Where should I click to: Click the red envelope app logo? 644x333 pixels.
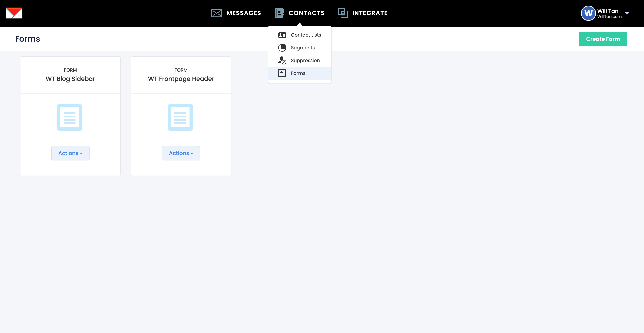(14, 13)
